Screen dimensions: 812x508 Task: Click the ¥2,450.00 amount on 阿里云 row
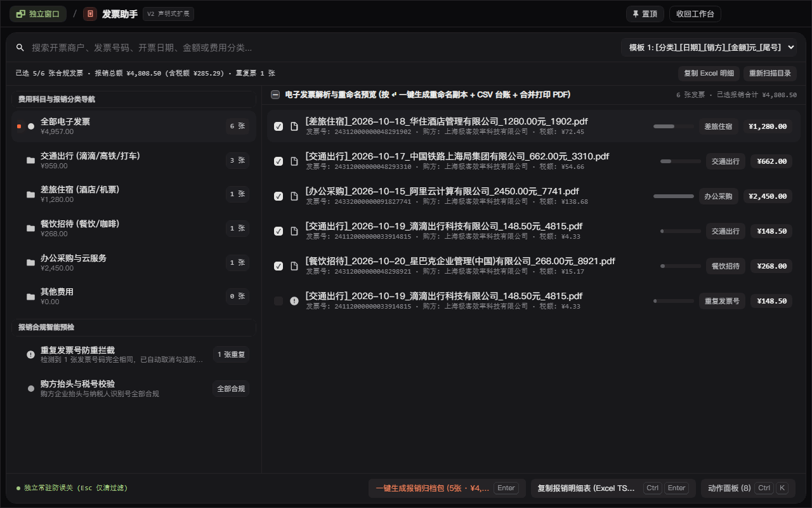(768, 196)
